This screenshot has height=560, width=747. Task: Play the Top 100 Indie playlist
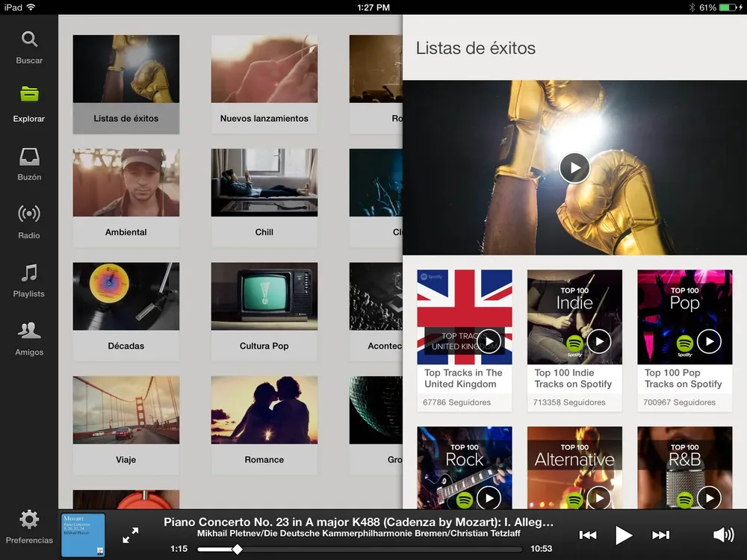(599, 342)
